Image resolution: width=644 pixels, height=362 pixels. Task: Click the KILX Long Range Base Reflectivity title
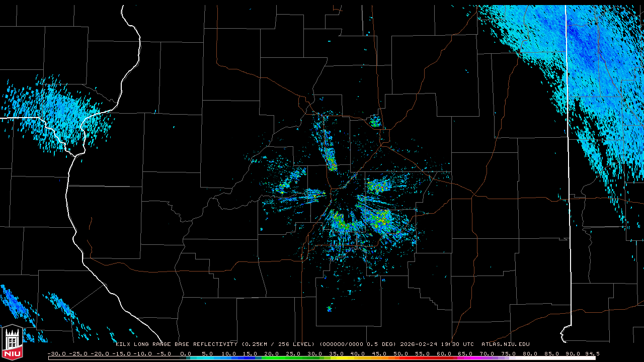click(176, 344)
